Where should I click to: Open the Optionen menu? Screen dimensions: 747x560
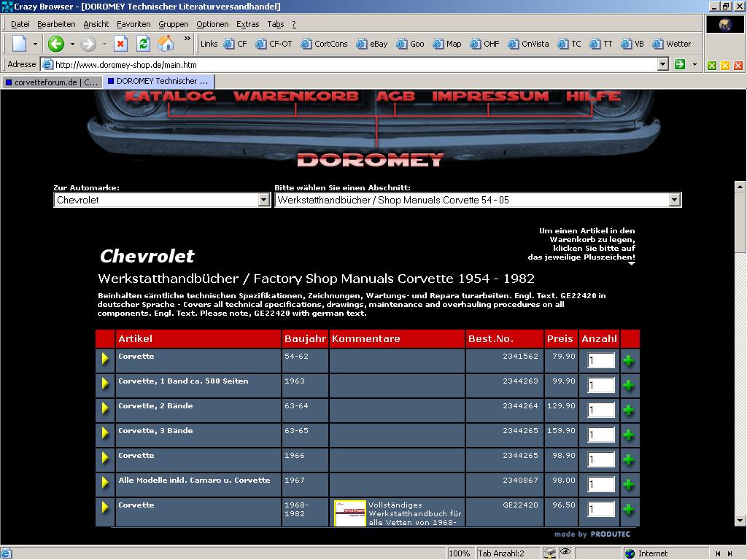click(212, 24)
